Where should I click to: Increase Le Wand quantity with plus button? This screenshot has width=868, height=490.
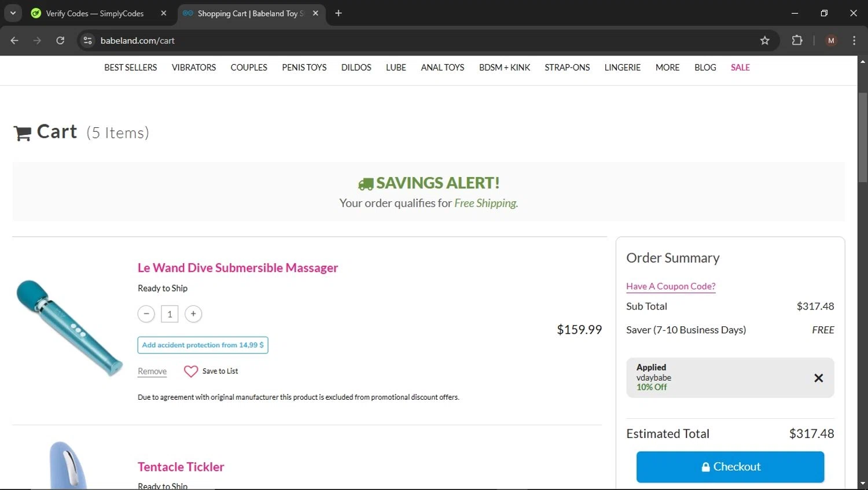click(x=193, y=314)
